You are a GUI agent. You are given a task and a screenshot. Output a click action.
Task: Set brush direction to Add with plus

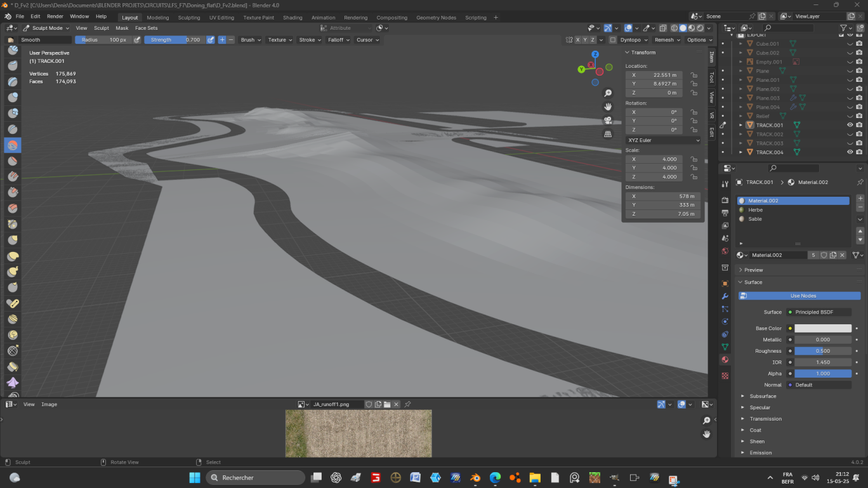222,40
